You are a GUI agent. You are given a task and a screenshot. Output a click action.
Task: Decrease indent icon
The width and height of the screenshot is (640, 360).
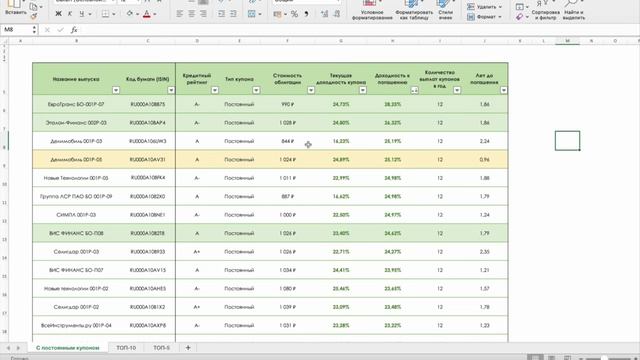coord(221,14)
